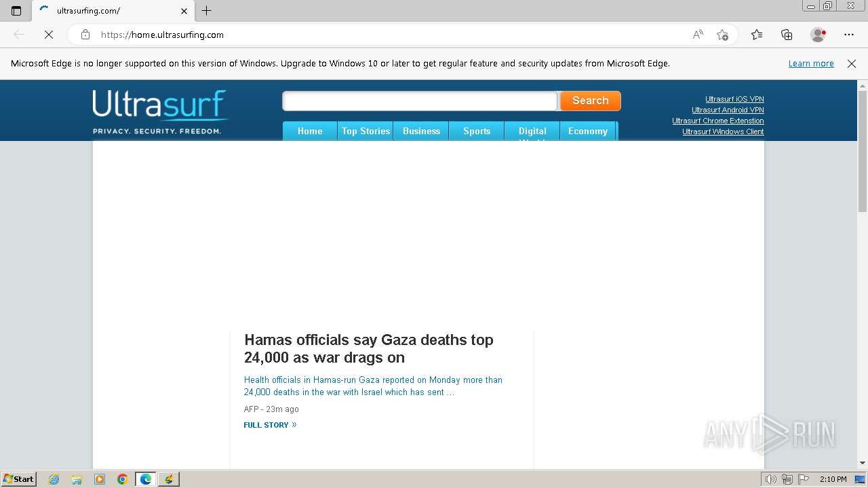Open the browser profile icon
Screen dimensions: 868x488
click(818, 35)
